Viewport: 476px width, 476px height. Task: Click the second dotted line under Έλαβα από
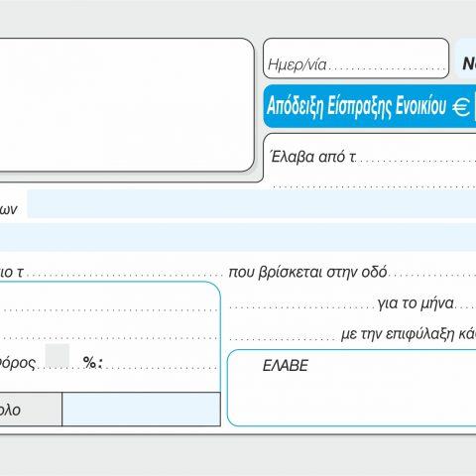pyautogui.click(x=374, y=186)
